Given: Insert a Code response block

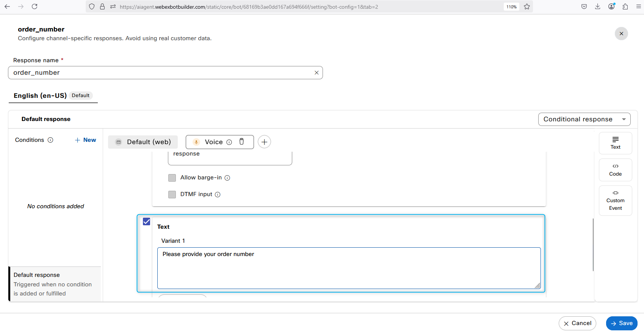Looking at the screenshot, I should (615, 170).
